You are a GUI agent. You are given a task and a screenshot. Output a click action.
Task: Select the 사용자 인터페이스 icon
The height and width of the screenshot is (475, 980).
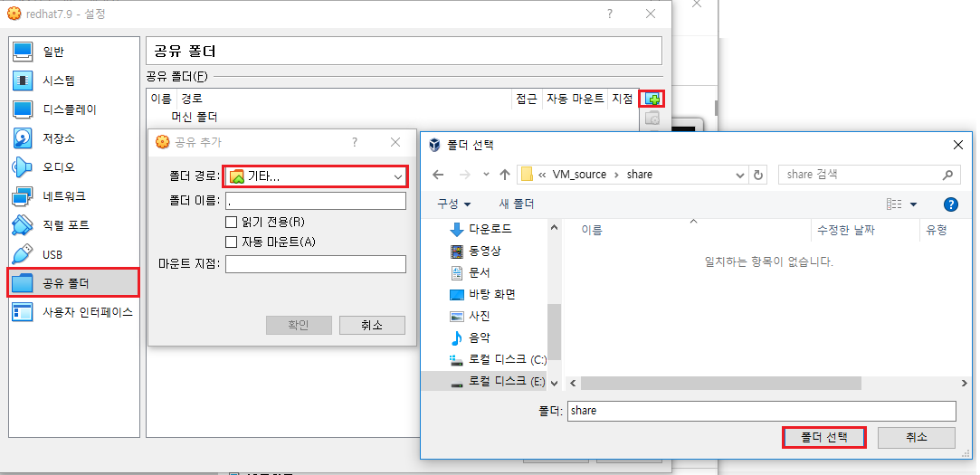pyautogui.click(x=23, y=312)
